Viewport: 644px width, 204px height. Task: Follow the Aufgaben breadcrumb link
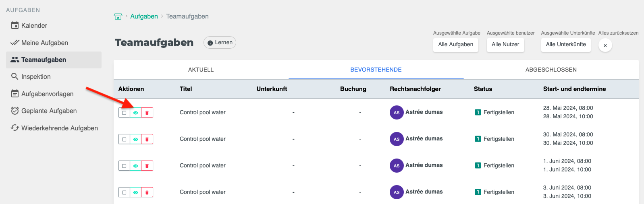144,16
